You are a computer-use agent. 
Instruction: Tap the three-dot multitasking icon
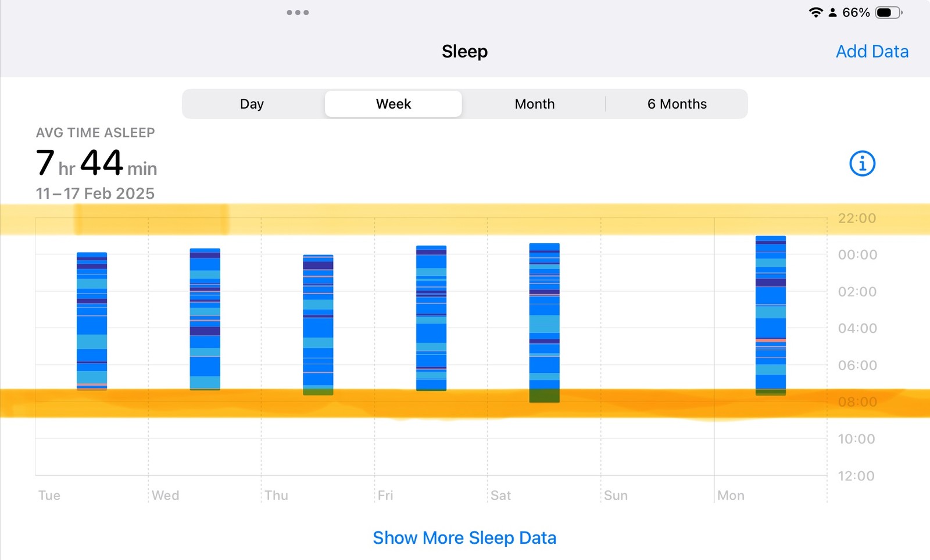click(x=298, y=12)
